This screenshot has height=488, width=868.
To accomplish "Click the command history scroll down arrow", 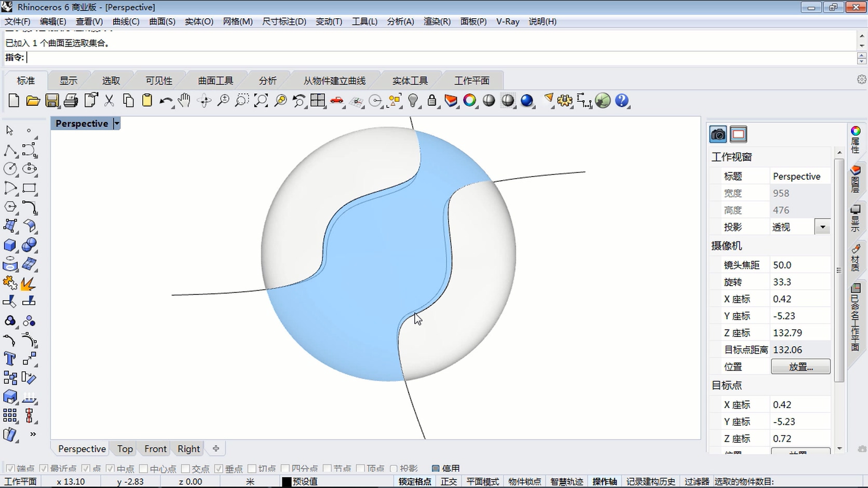I will click(x=862, y=46).
